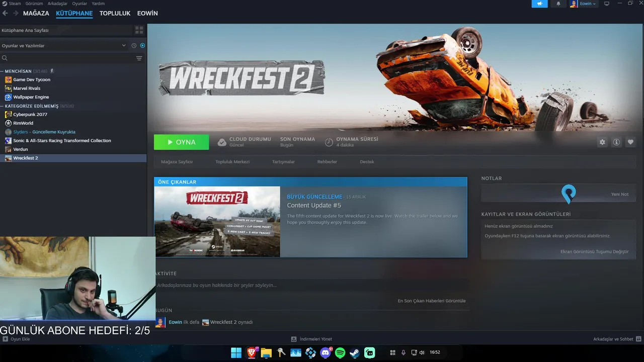Select Verdun in library

pos(21,149)
